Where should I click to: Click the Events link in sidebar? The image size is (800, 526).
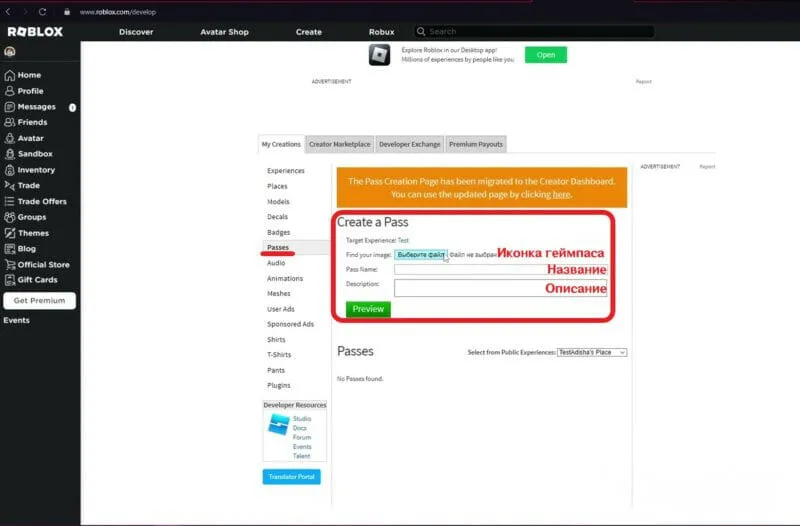[x=16, y=320]
